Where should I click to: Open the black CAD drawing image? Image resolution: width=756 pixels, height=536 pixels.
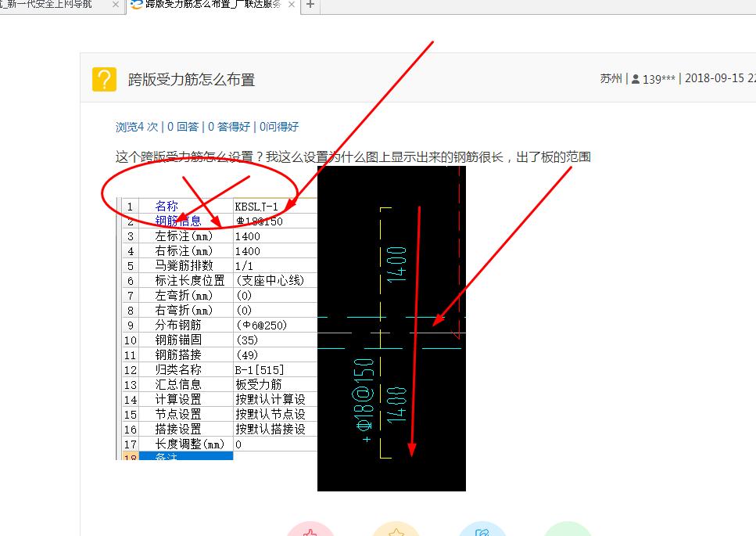tap(392, 329)
